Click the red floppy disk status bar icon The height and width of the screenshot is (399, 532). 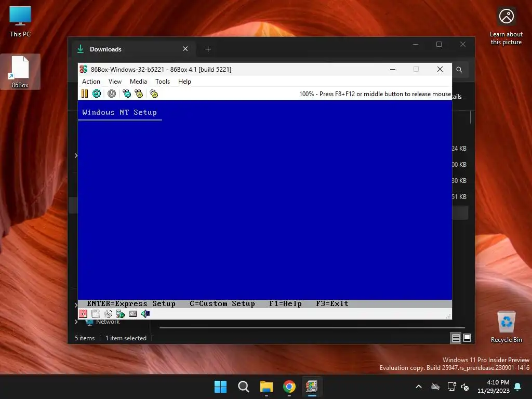(x=83, y=314)
